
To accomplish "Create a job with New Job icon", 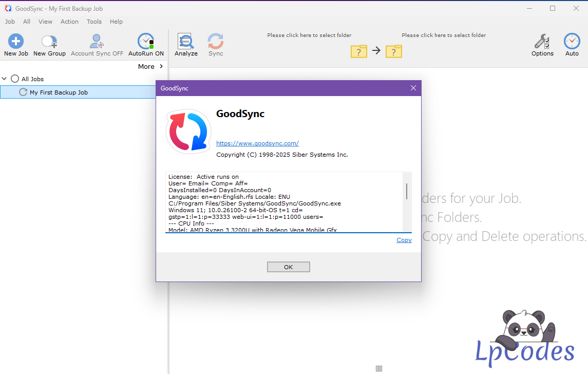I will click(x=16, y=41).
